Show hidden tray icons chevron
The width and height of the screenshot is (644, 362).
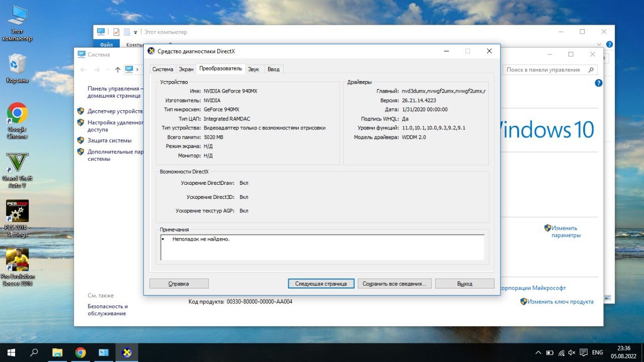tap(538, 352)
